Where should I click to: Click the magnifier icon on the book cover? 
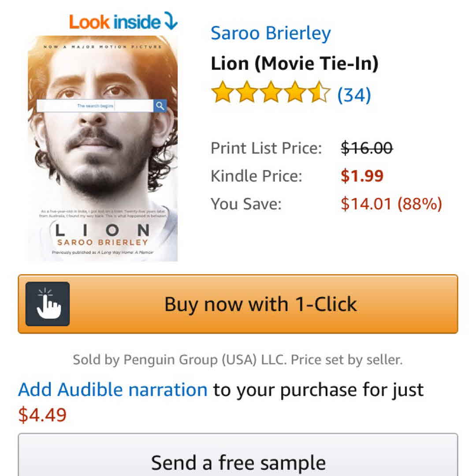(x=160, y=106)
